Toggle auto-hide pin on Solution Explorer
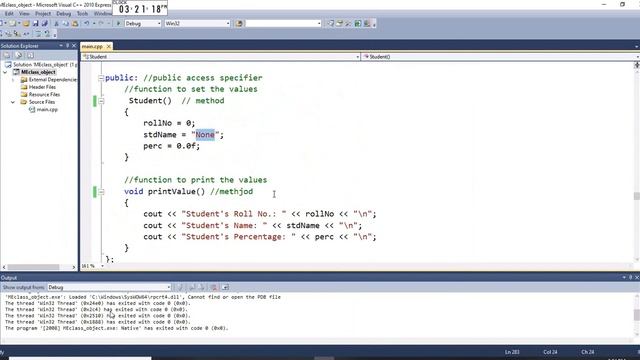Viewport: 640px width, 360px height. click(x=67, y=46)
